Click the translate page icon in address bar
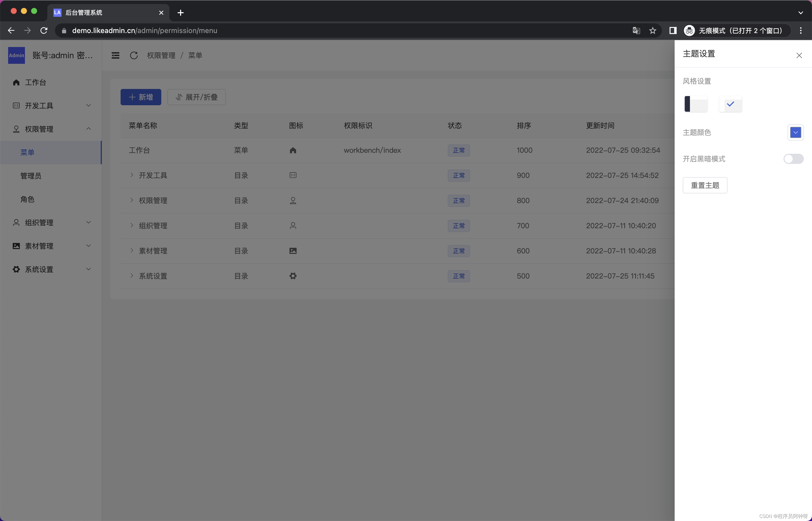This screenshot has width=812, height=521. coord(636,30)
